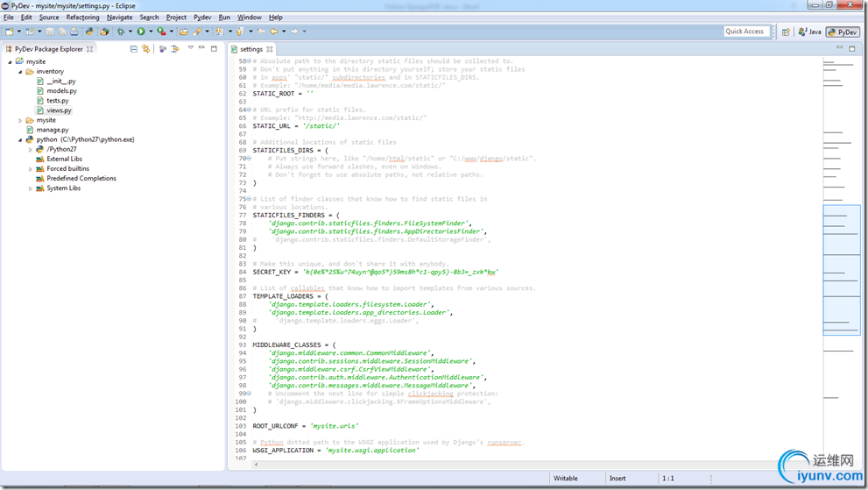Click the yellow Back navigation arrow
868x490 pixels.
click(274, 32)
